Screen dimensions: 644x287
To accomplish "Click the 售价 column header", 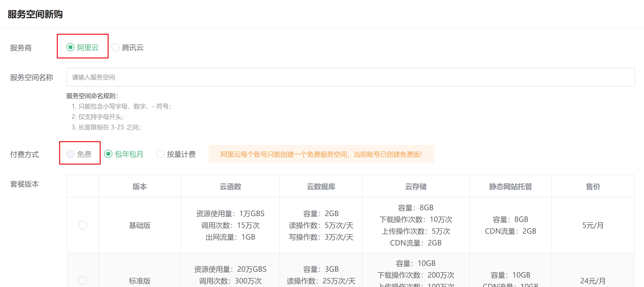I will click(x=593, y=186).
